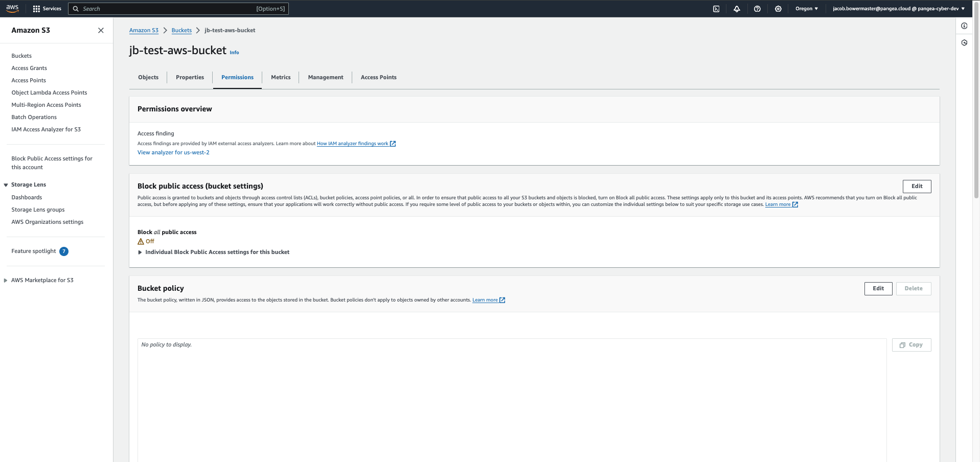
Task: Open the info panel icon at right
Action: (964, 26)
